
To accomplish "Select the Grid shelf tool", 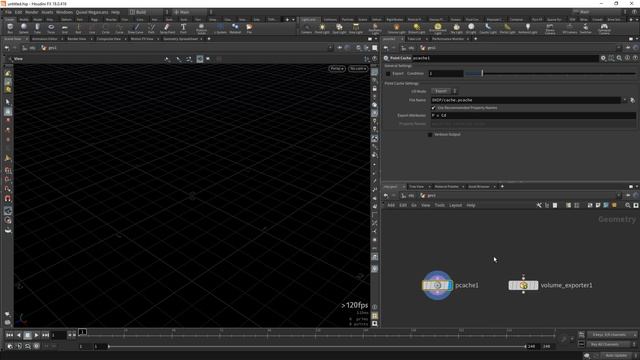I will (x=64, y=28).
